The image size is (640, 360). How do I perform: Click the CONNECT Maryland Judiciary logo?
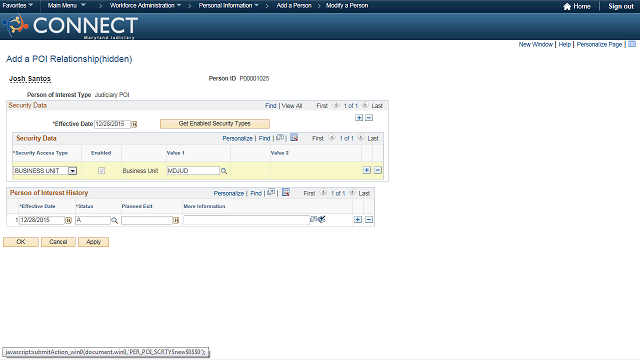(x=71, y=27)
